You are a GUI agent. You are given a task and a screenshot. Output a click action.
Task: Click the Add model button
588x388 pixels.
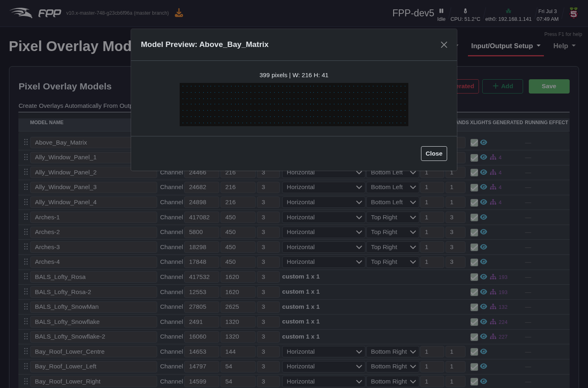pyautogui.click(x=503, y=86)
